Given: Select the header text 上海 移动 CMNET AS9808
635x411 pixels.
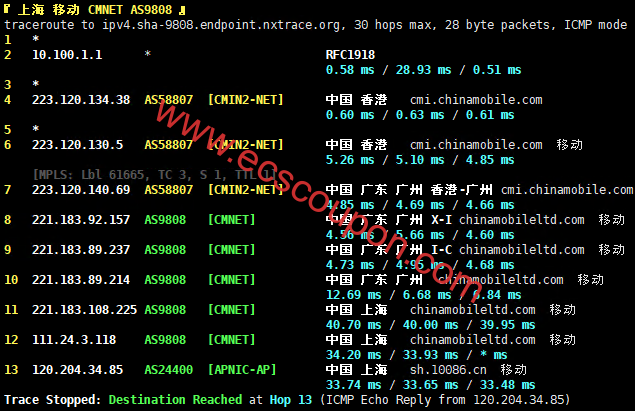Looking at the screenshot, I should click(x=95, y=9).
